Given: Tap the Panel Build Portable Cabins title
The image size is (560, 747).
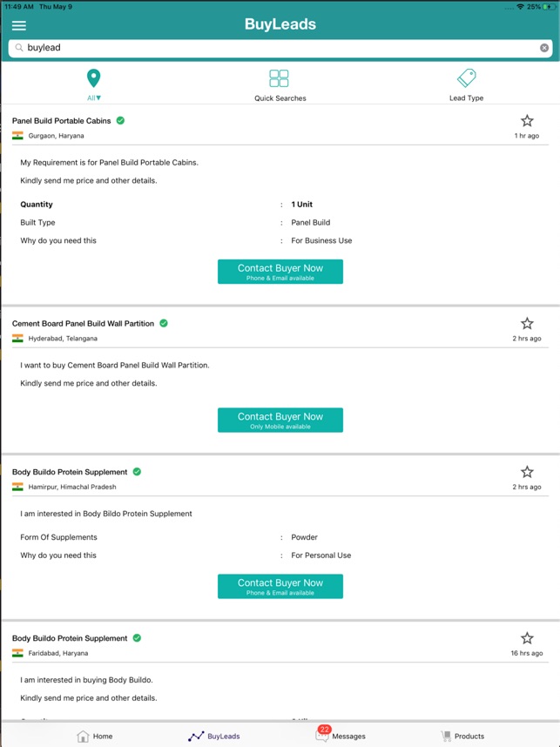Looking at the screenshot, I should (x=61, y=121).
